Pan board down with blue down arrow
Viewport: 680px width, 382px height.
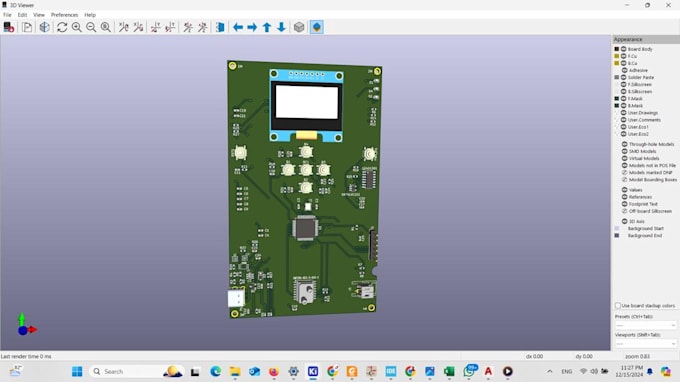click(x=281, y=27)
